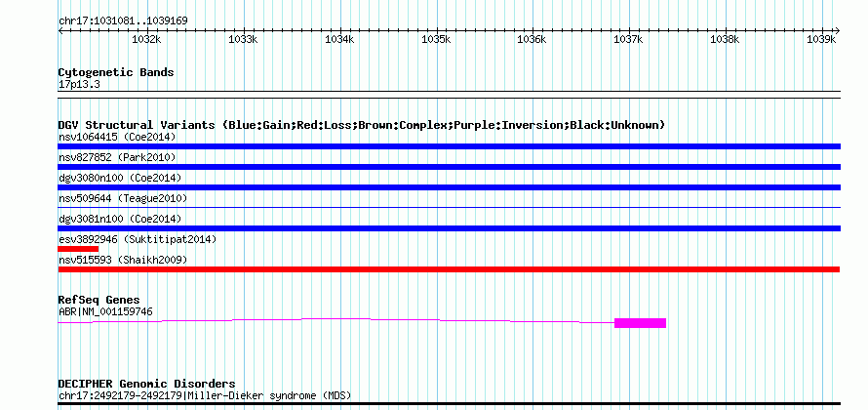Click the ABR|NM_001159746 gene label

[105, 312]
